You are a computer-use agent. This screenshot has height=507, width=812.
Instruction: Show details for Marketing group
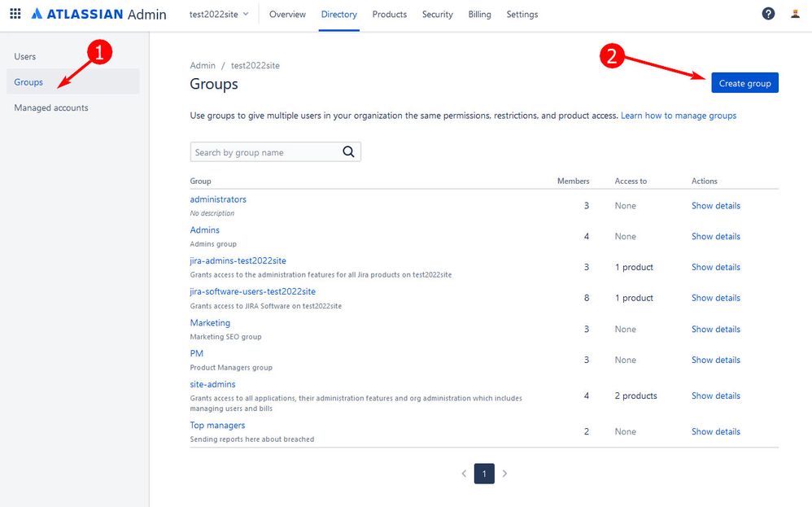716,329
